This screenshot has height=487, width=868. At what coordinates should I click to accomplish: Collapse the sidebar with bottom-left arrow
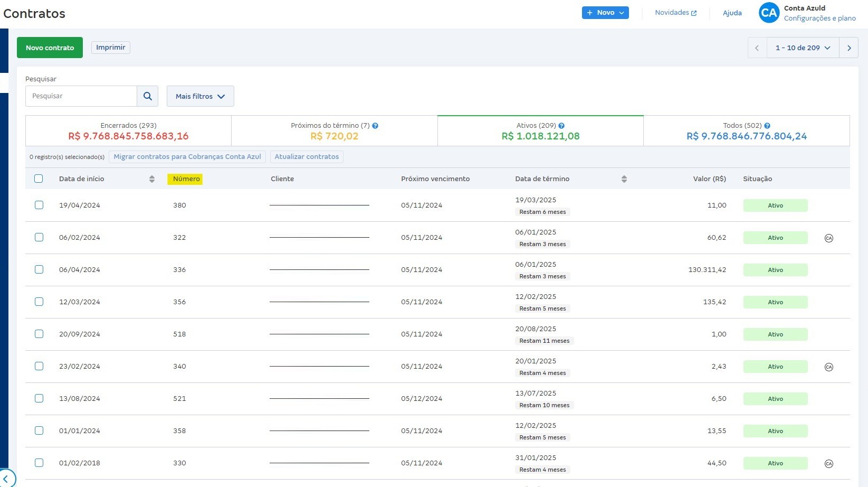coord(6,479)
